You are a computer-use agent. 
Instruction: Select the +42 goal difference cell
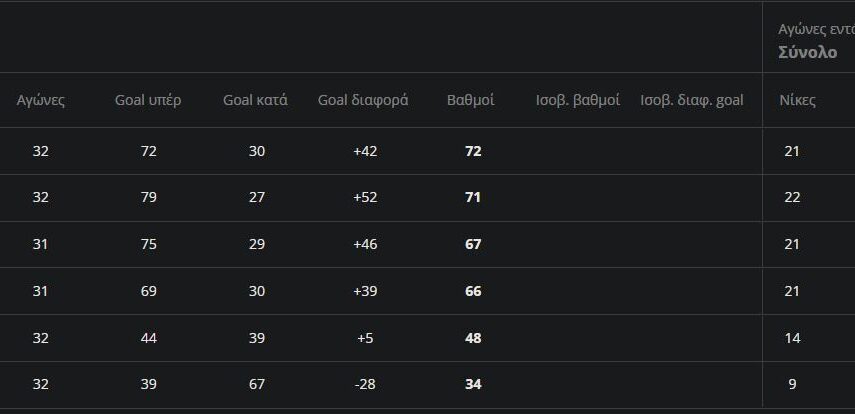coord(364,151)
